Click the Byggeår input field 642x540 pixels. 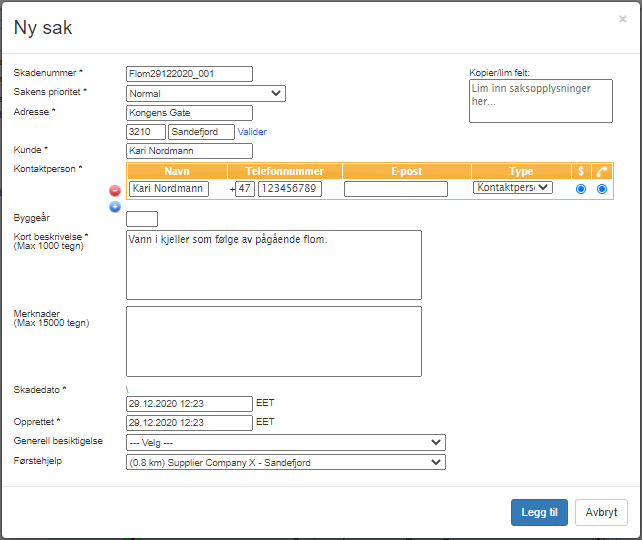(142, 219)
